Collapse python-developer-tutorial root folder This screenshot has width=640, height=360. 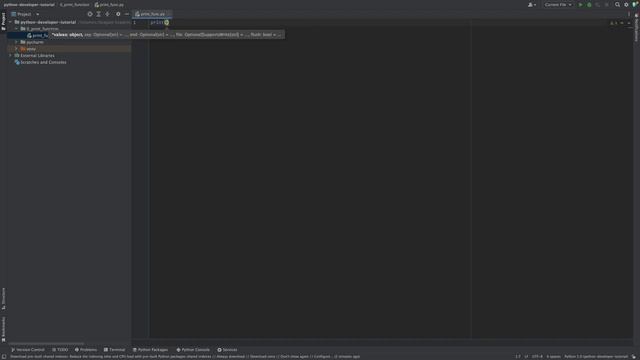coord(11,22)
